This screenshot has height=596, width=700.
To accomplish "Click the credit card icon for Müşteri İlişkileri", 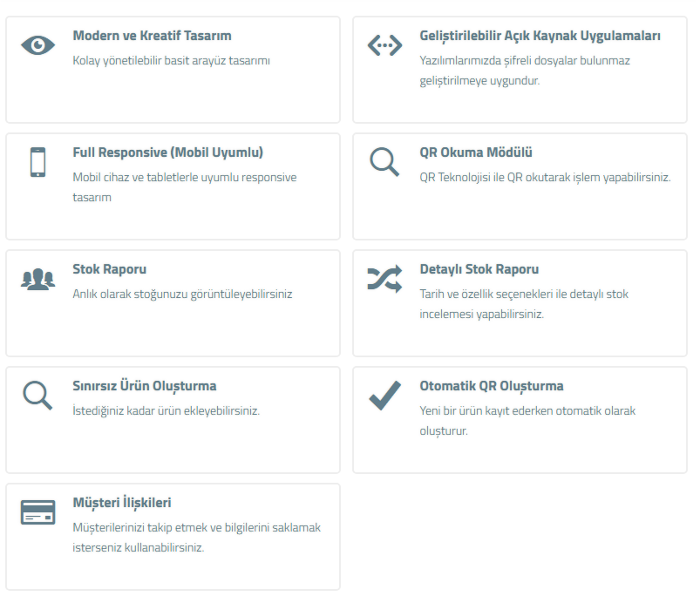I will point(37,512).
